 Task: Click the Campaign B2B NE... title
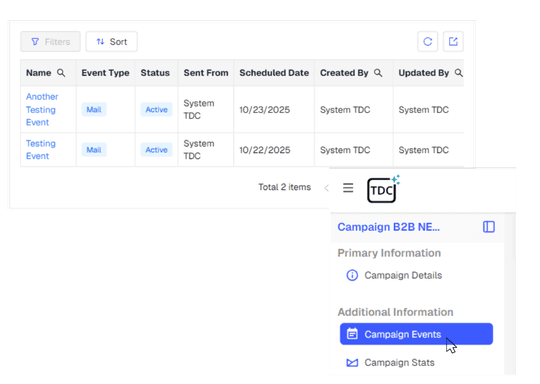[x=388, y=227]
